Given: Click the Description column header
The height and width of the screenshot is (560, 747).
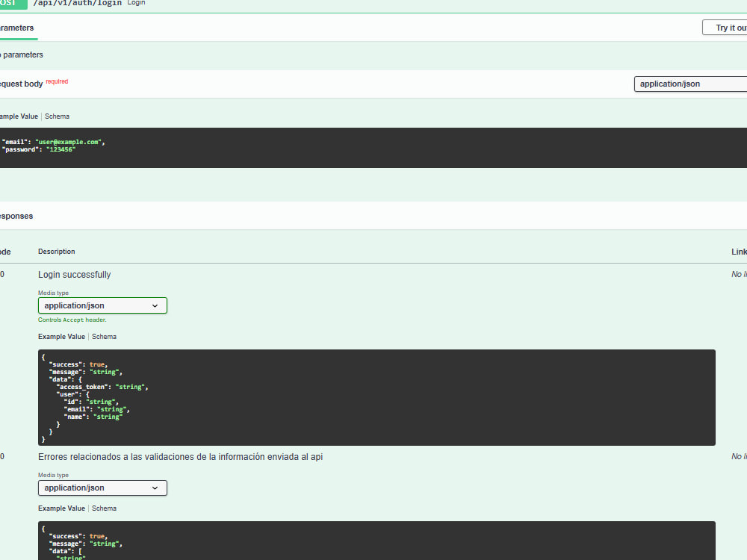Looking at the screenshot, I should pyautogui.click(x=56, y=252).
